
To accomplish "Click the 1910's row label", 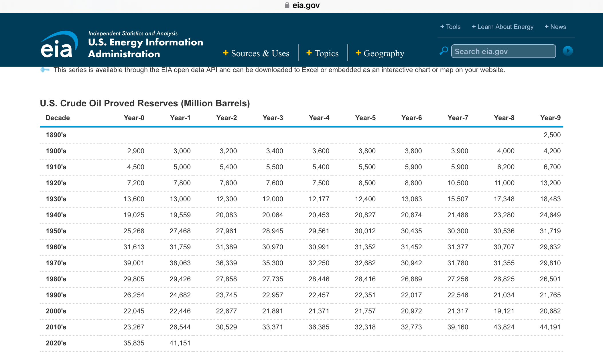I will point(56,167).
